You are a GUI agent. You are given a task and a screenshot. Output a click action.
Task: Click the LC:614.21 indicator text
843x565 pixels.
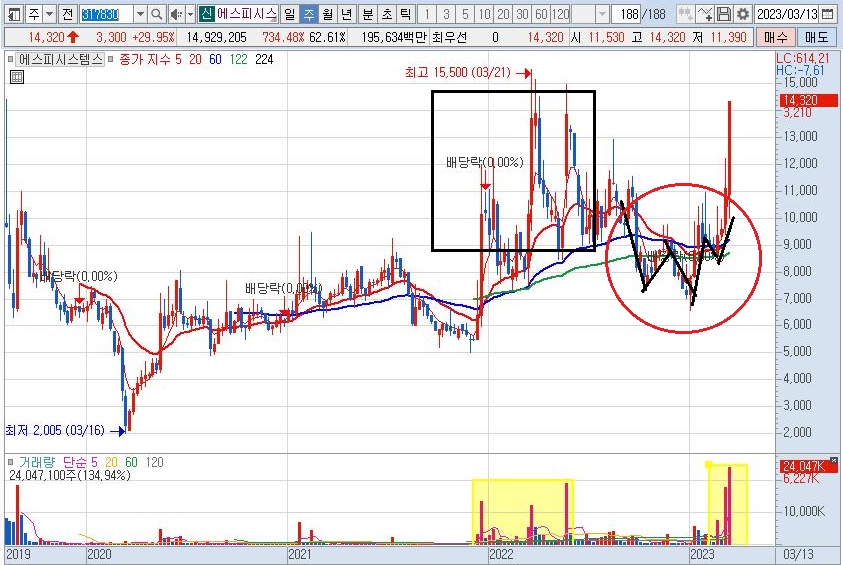[x=803, y=58]
